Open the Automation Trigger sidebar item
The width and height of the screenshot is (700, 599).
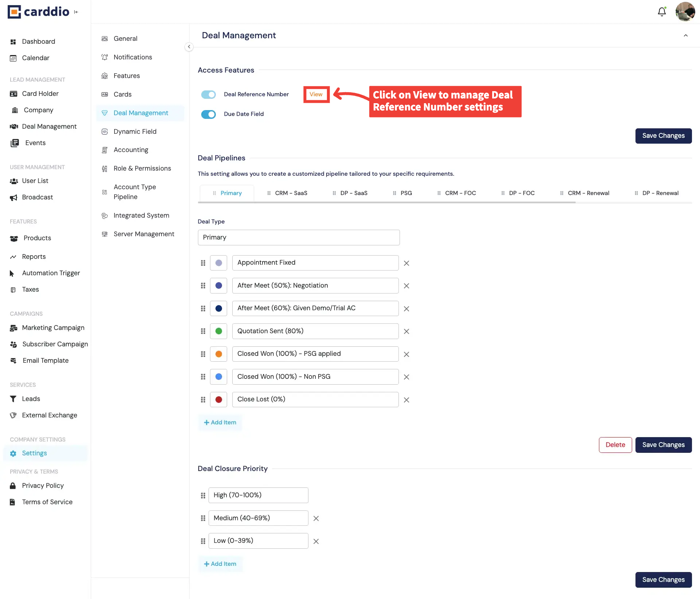click(51, 273)
